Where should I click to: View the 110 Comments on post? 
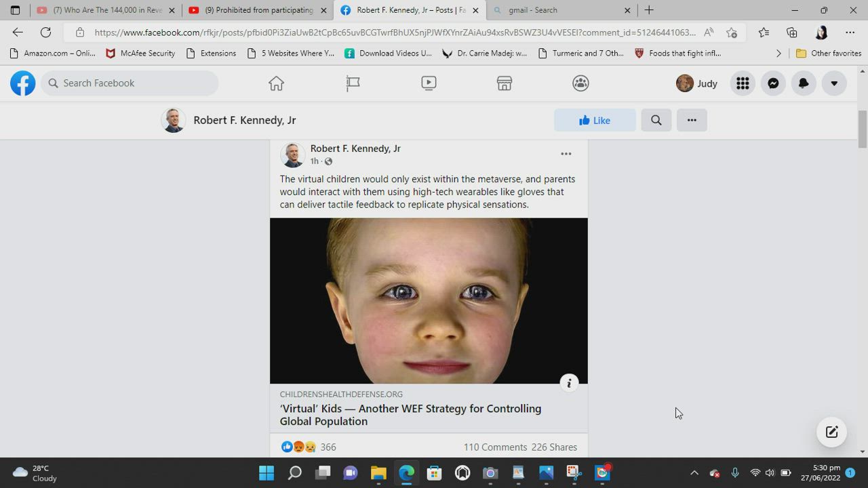(495, 447)
